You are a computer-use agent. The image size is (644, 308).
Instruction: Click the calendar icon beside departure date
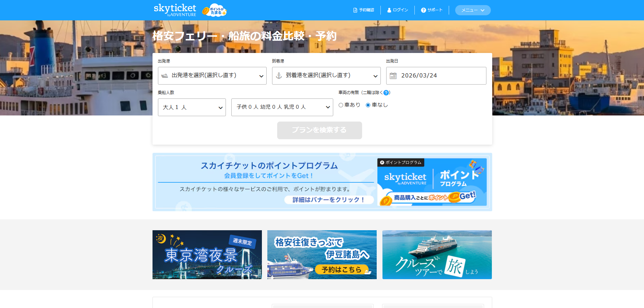[393, 76]
